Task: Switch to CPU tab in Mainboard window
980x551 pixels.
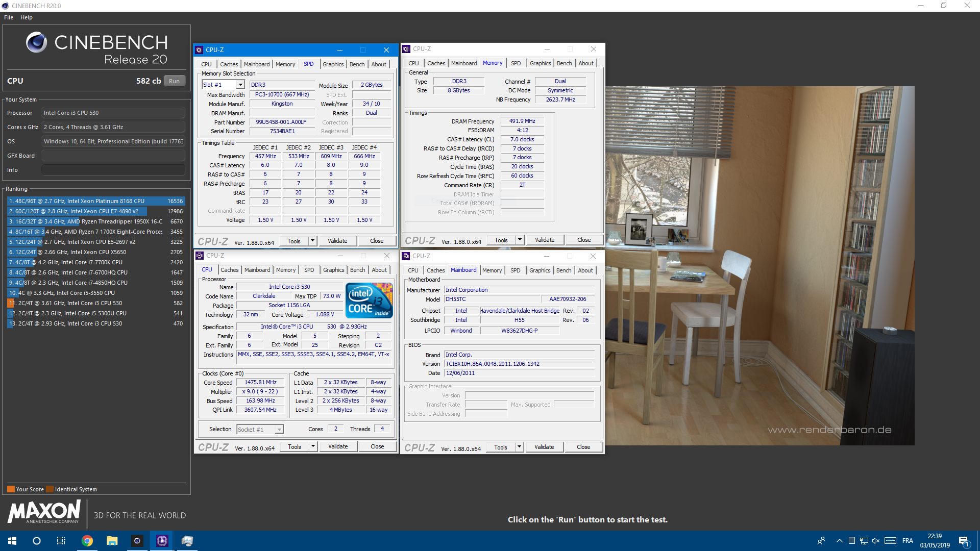Action: (413, 270)
